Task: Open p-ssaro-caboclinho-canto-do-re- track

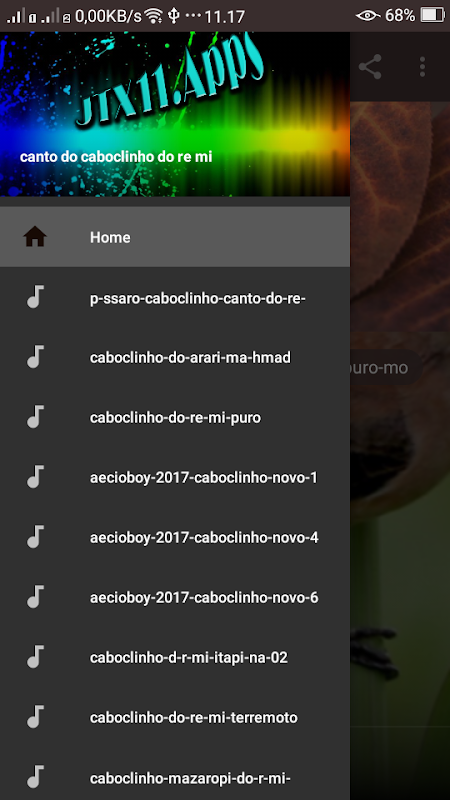Action: (175, 297)
